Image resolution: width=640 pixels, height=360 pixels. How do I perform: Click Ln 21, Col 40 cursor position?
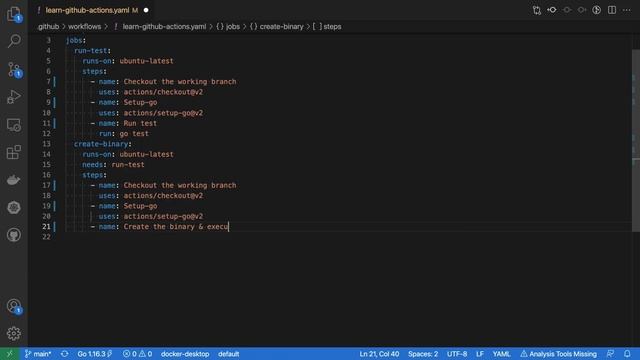[379, 354]
